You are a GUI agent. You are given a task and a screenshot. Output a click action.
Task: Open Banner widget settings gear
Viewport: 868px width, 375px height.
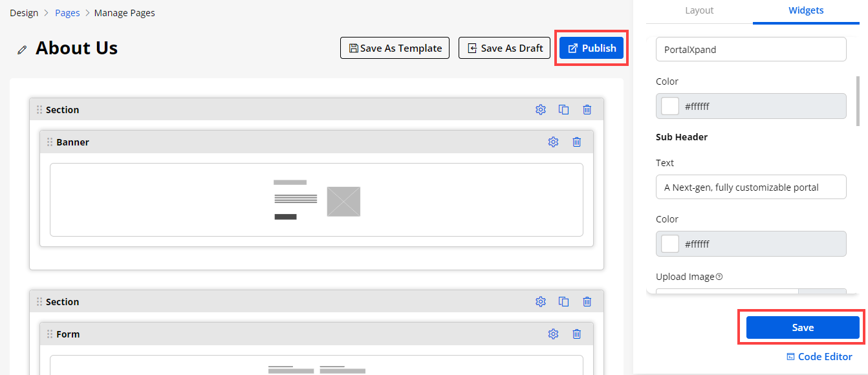pyautogui.click(x=553, y=142)
